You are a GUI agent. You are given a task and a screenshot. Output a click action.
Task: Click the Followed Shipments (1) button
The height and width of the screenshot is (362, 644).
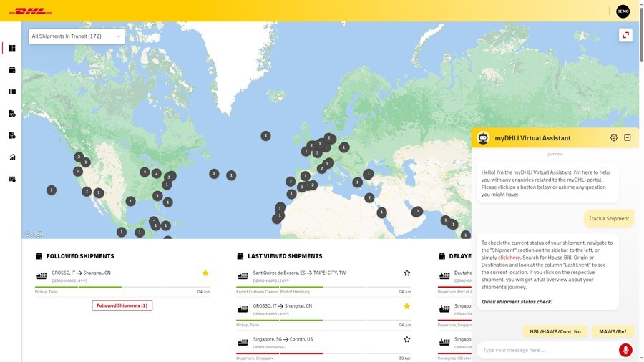point(122,305)
